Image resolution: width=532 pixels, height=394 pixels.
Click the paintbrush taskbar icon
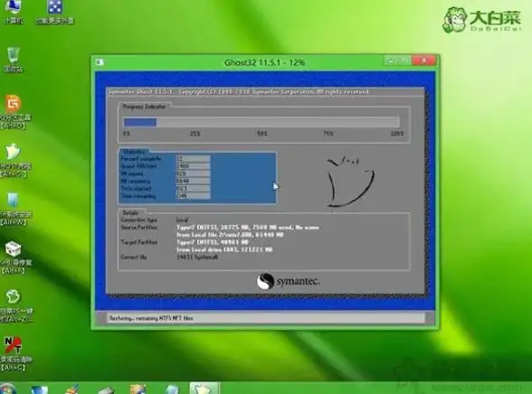click(x=72, y=389)
